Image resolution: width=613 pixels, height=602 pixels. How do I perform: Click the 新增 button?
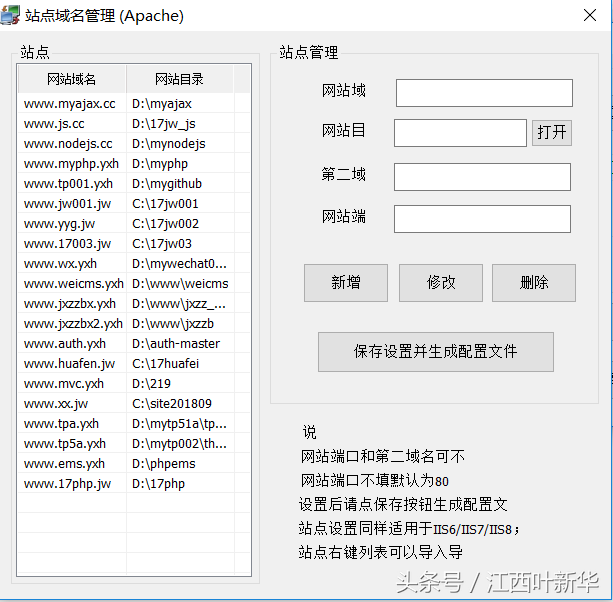click(x=346, y=283)
